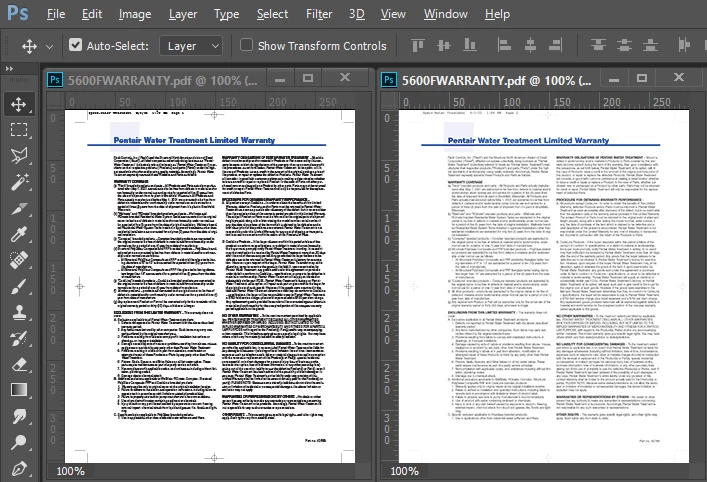This screenshot has height=482, width=707.
Task: Click right document's ruler origin corner
Action: point(390,101)
